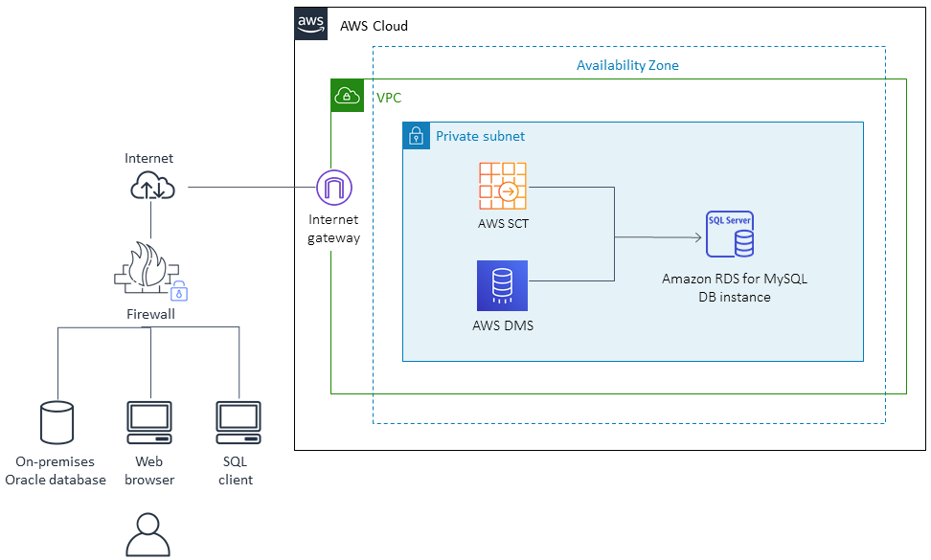Click the Availability Zone label
The width and height of the screenshot is (931, 560).
(x=627, y=65)
